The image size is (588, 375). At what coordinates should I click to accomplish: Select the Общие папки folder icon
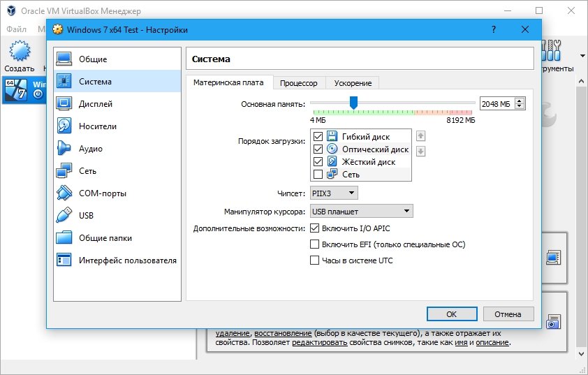coord(64,238)
